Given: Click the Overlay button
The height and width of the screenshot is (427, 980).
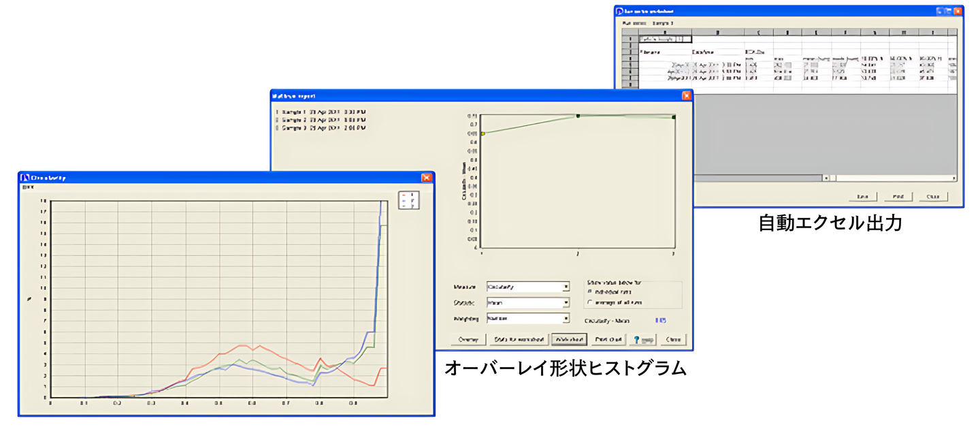Looking at the screenshot, I should pos(468,339).
